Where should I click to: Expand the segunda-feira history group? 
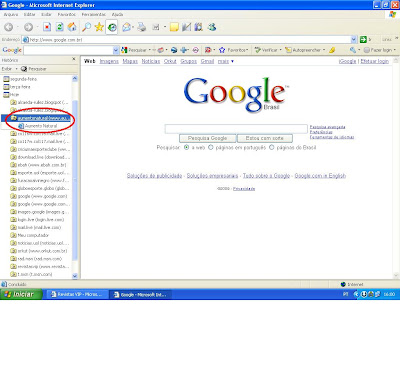click(x=20, y=79)
